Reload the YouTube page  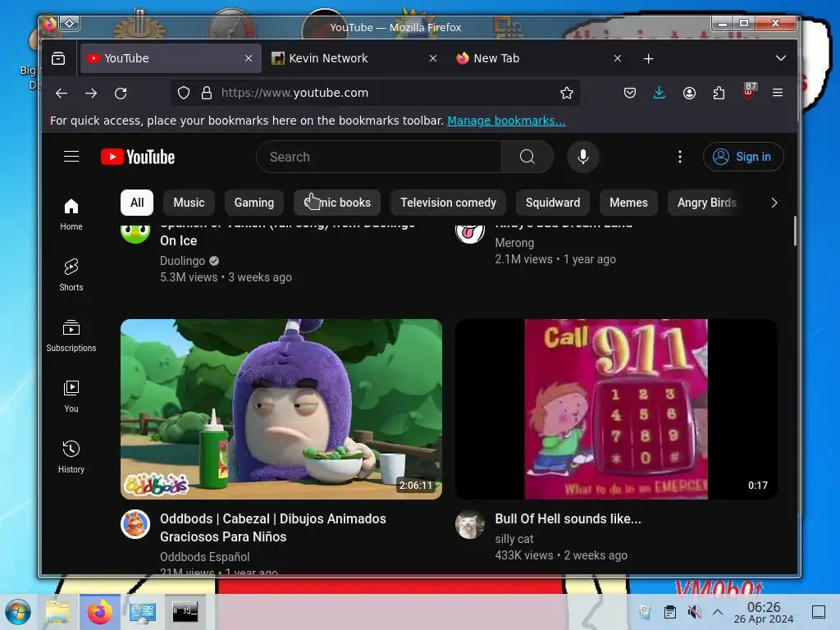pyautogui.click(x=121, y=94)
